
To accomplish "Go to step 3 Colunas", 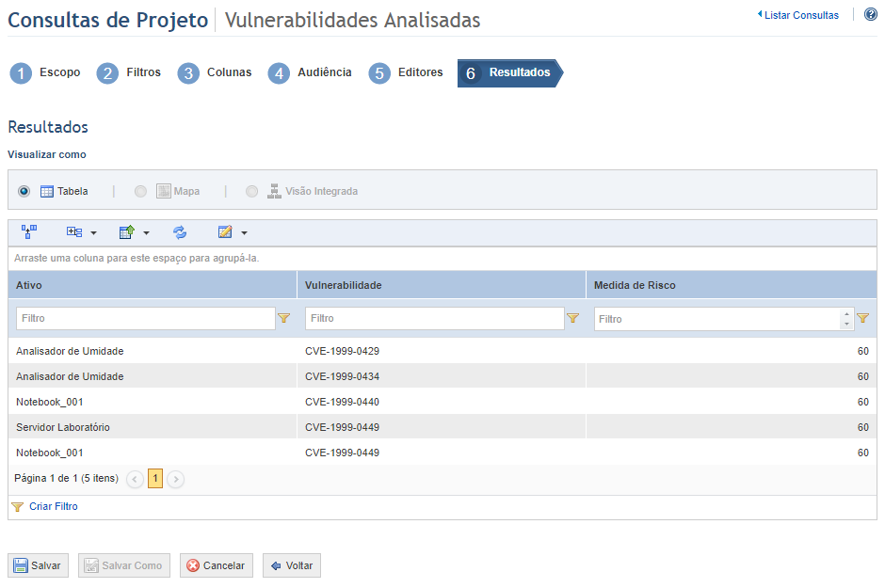I will click(x=215, y=72).
